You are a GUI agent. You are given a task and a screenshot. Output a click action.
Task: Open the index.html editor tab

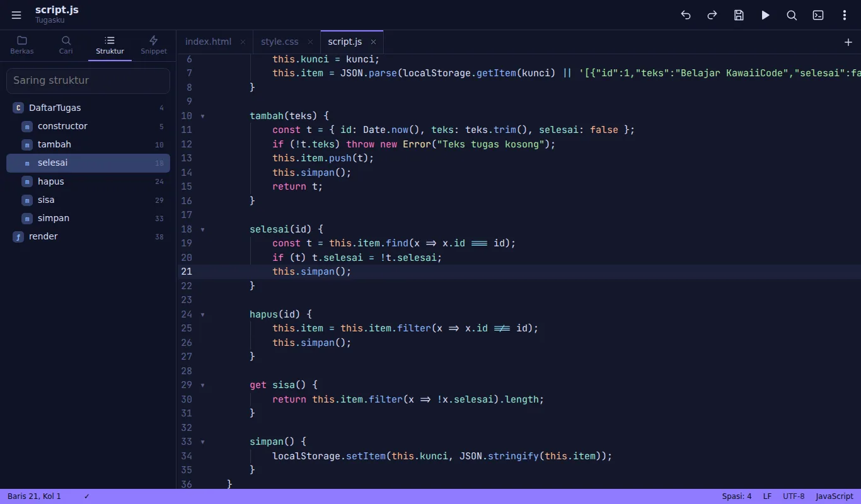click(x=214, y=42)
